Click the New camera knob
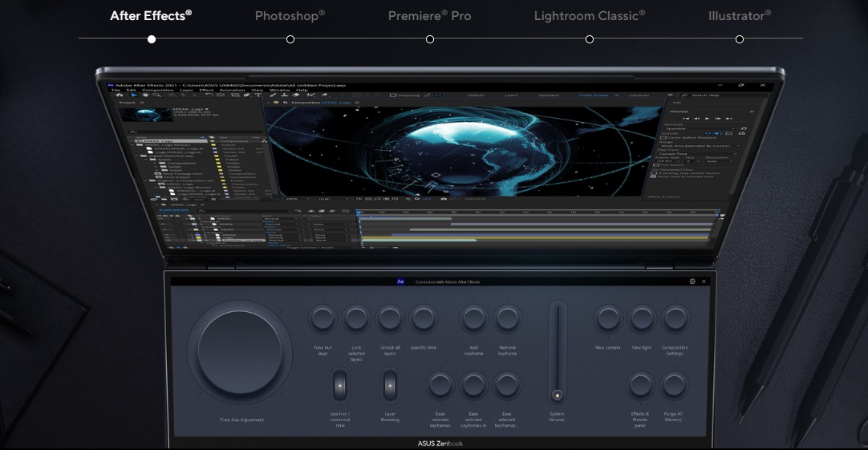 [608, 318]
